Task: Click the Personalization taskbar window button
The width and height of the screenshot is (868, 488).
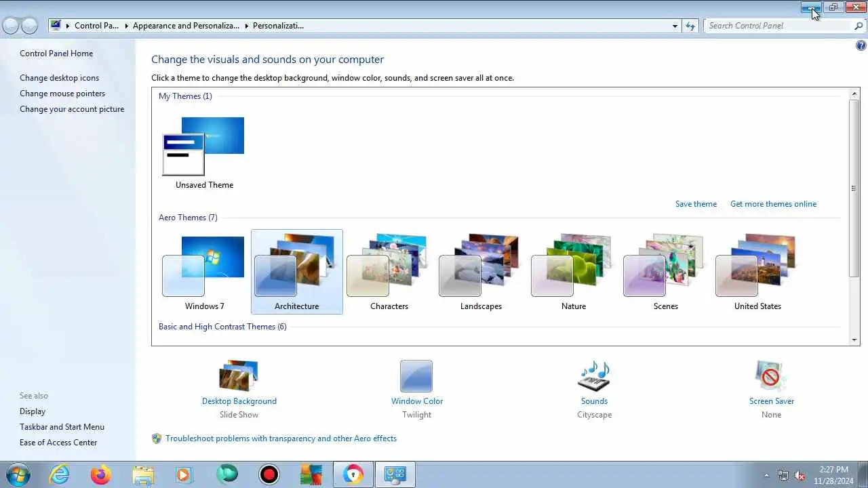Action: point(395,474)
